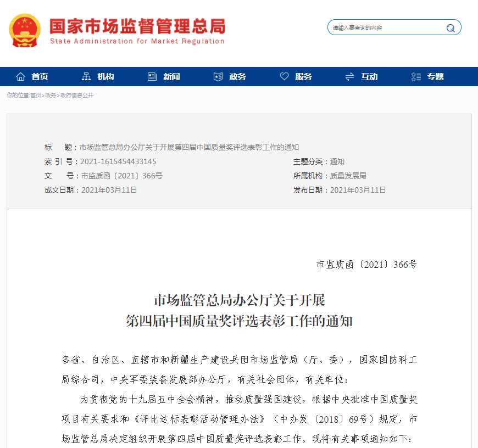The image size is (478, 448).
Task: Click the newspaper icon next to 新闻
Action: (x=152, y=76)
